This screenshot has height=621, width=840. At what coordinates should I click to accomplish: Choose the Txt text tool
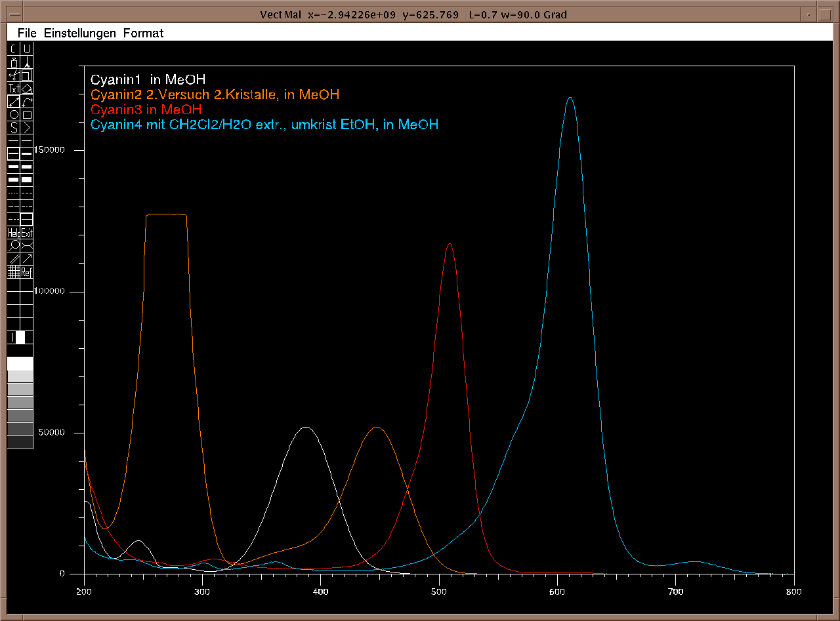[x=13, y=89]
